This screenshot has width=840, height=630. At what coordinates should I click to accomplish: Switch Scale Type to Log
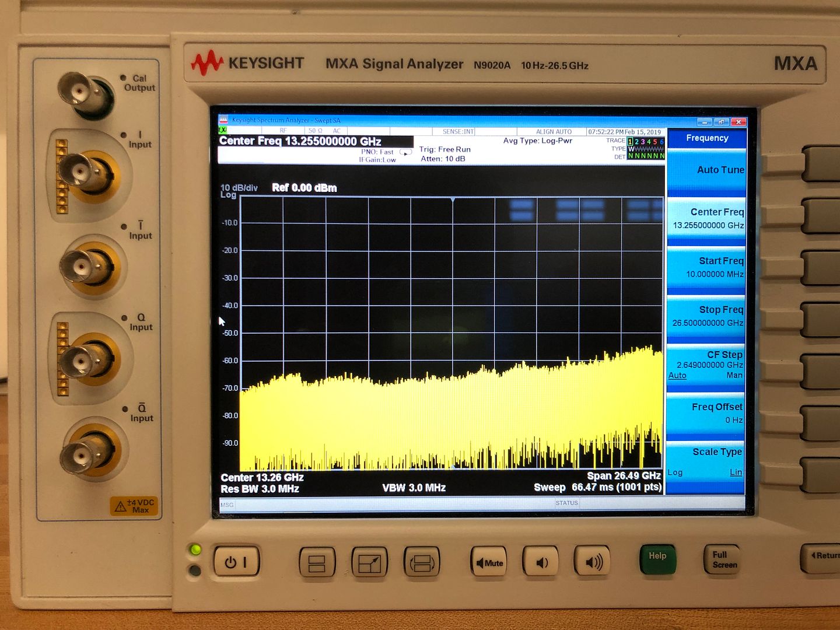pos(675,473)
